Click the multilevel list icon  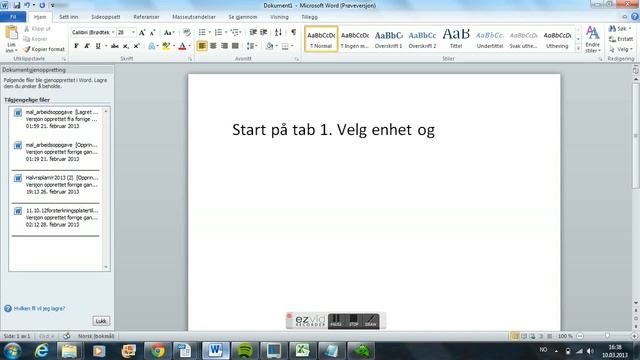click(x=235, y=32)
